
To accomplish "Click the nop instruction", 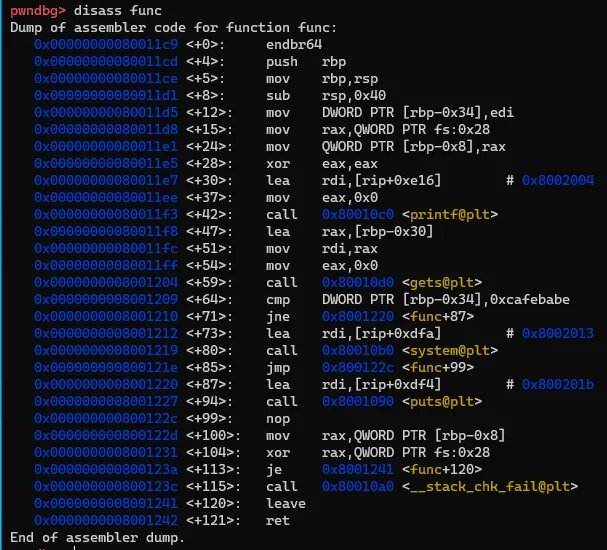I will coord(278,418).
